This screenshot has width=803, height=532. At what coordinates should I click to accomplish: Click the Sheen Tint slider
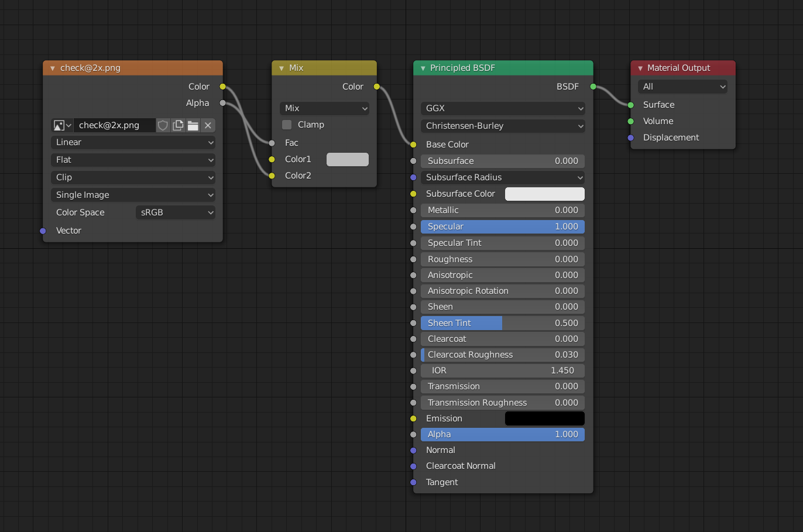tap(502, 323)
